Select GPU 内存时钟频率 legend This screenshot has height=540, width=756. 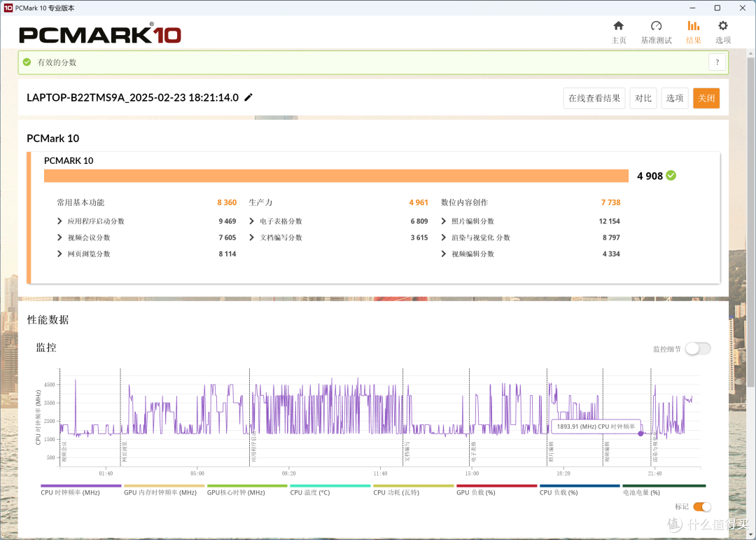[x=164, y=490]
